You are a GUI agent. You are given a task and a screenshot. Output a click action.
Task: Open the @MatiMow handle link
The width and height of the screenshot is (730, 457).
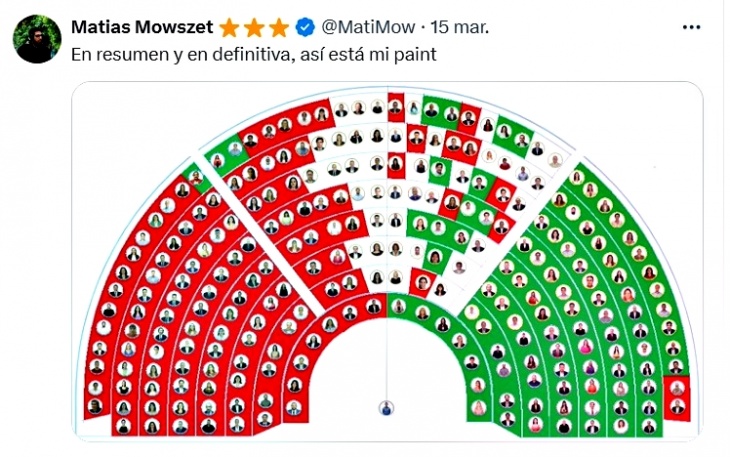[368, 27]
